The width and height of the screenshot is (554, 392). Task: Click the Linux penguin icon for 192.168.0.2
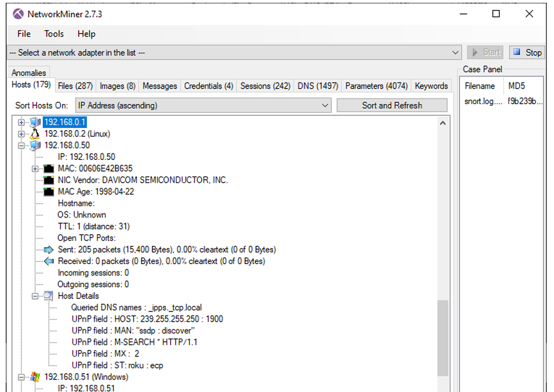click(x=35, y=134)
